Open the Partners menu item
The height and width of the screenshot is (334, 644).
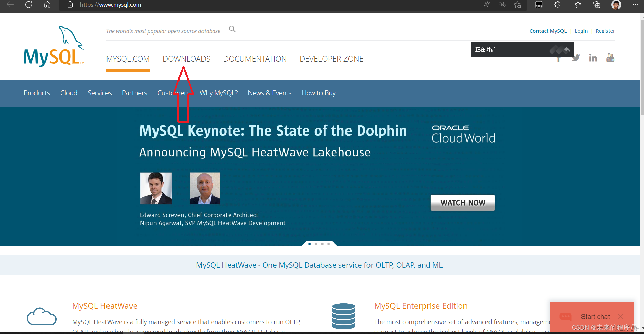point(135,93)
